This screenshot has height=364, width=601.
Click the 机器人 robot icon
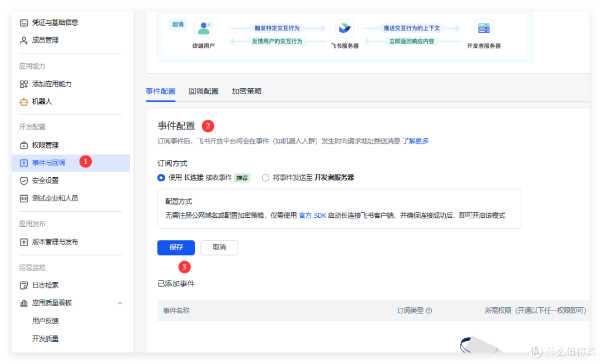pos(24,102)
